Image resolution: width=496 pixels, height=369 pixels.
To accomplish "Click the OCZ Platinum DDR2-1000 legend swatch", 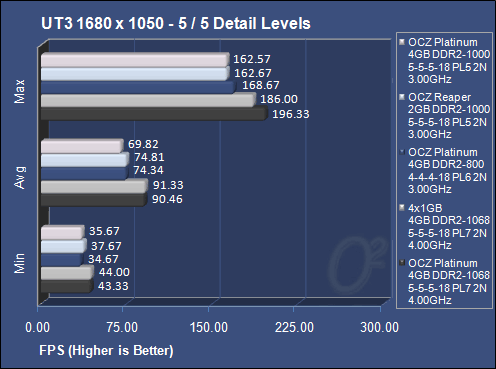I will [x=402, y=42].
